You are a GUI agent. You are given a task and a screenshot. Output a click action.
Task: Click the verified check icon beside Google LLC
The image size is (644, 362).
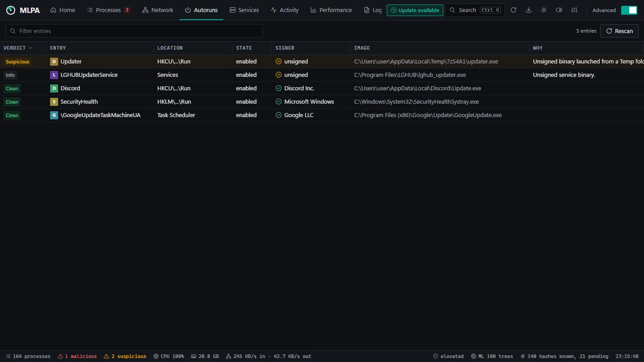pyautogui.click(x=279, y=115)
